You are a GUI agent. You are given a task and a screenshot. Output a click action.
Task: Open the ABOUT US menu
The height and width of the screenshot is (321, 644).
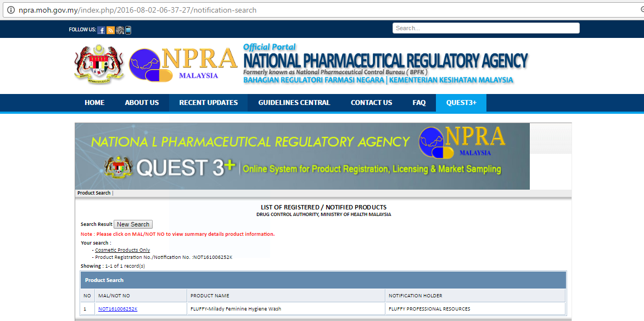(x=142, y=103)
